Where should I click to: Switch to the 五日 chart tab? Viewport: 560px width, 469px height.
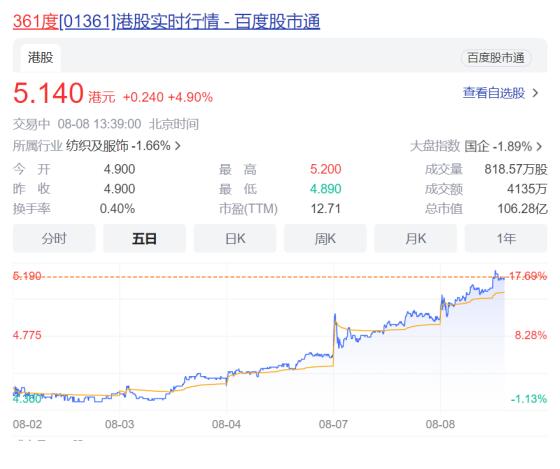point(144,238)
